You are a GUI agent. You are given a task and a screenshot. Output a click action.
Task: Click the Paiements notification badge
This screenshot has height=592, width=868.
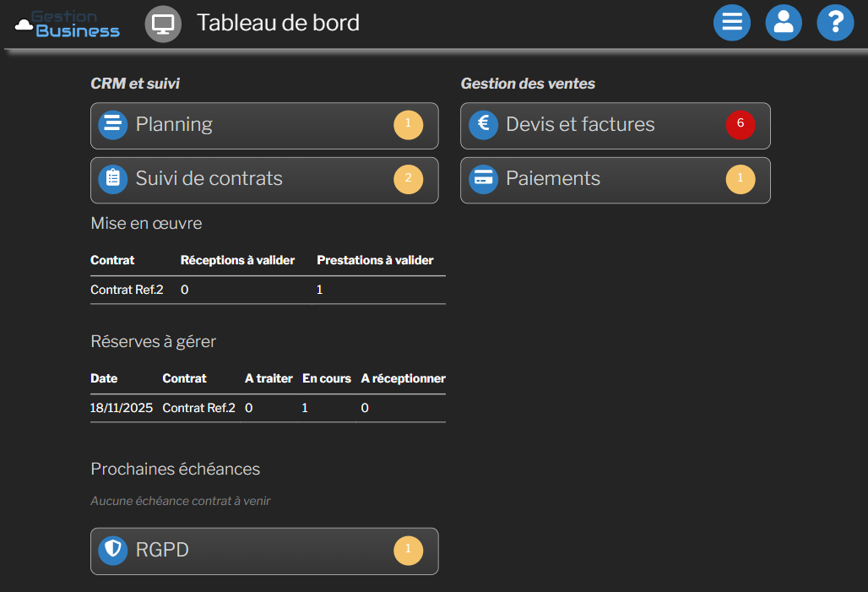(x=741, y=179)
